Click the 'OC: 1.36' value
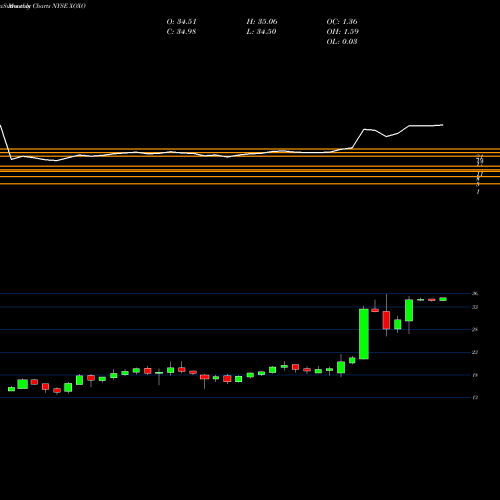The width and height of the screenshot is (500, 500). [342, 22]
